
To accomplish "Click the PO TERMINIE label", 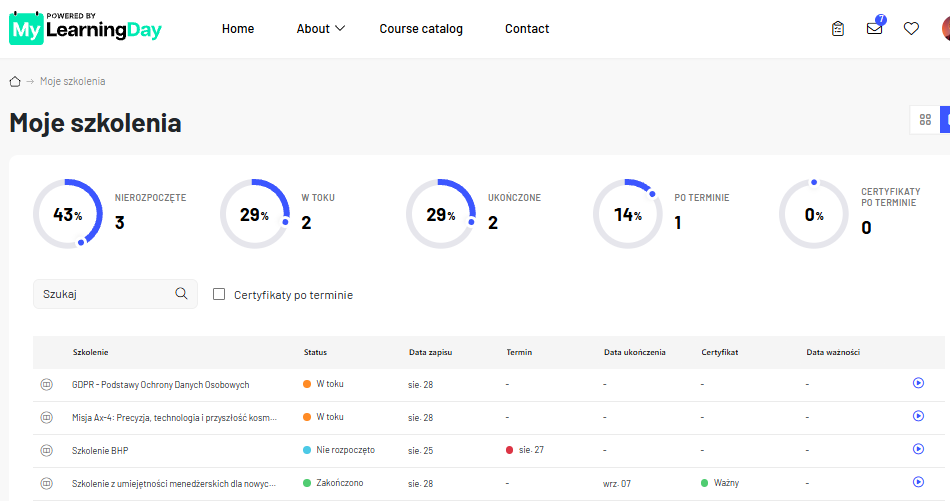I will 702,197.
